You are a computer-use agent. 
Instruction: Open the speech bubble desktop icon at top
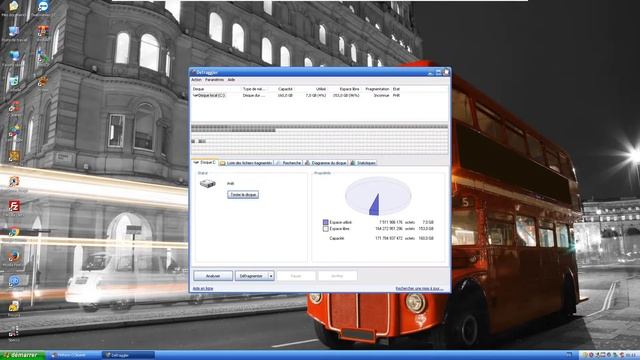click(x=42, y=7)
